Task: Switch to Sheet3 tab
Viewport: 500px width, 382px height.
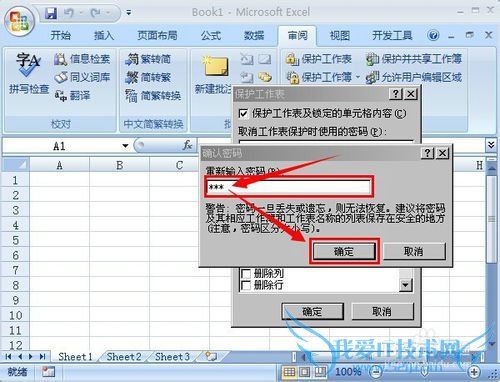Action: click(172, 357)
